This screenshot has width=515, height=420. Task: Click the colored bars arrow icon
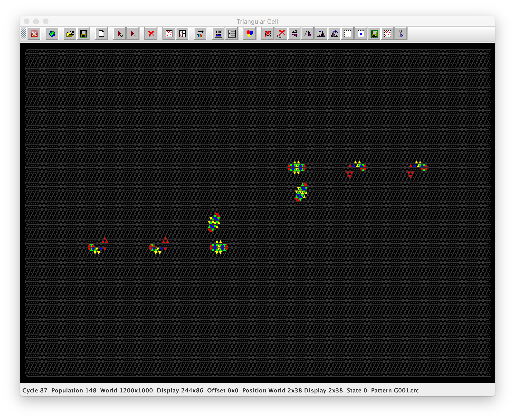point(200,34)
